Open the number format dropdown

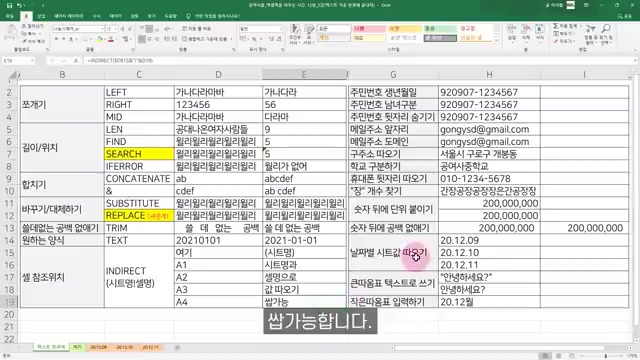(280, 29)
